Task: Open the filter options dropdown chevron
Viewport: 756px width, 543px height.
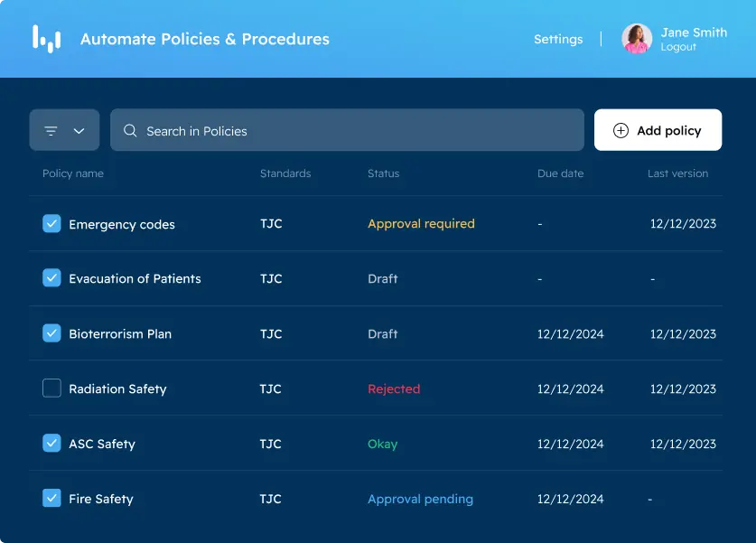Action: [x=77, y=129]
